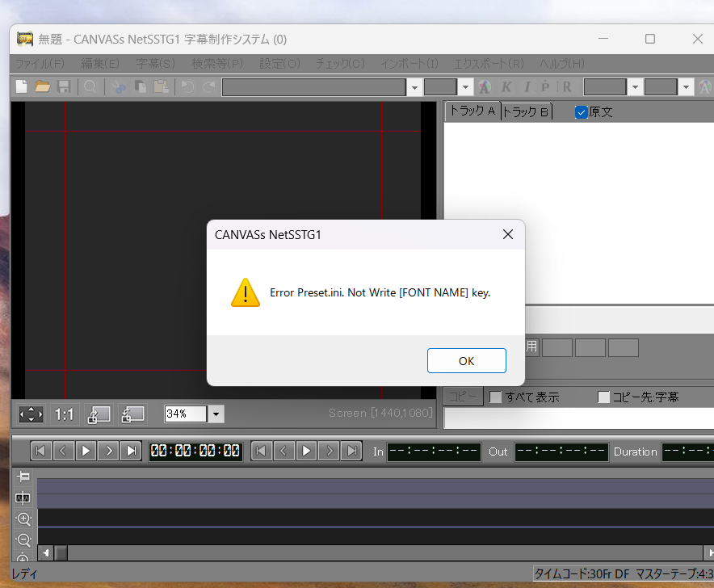
Task: Click the timeline zoom out magnifier
Action: [23, 540]
